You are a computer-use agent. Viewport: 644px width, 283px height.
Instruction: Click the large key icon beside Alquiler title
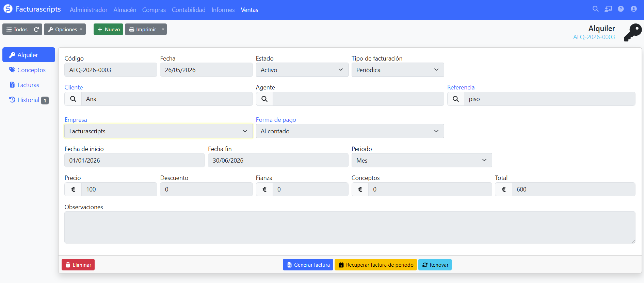[633, 33]
